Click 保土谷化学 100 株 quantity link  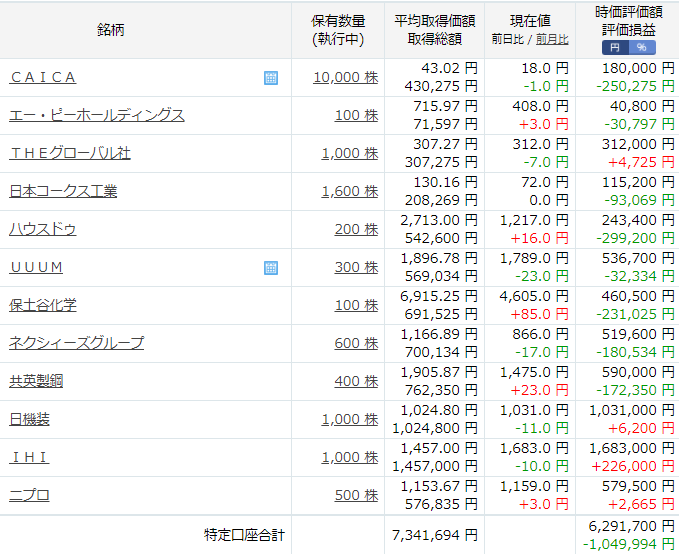coord(356,305)
